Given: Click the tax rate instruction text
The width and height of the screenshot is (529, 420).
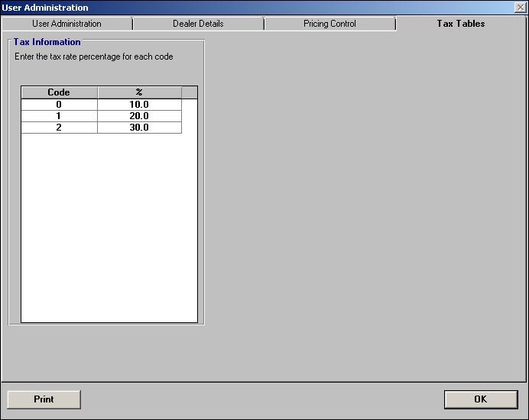Looking at the screenshot, I should pyautogui.click(x=94, y=57).
